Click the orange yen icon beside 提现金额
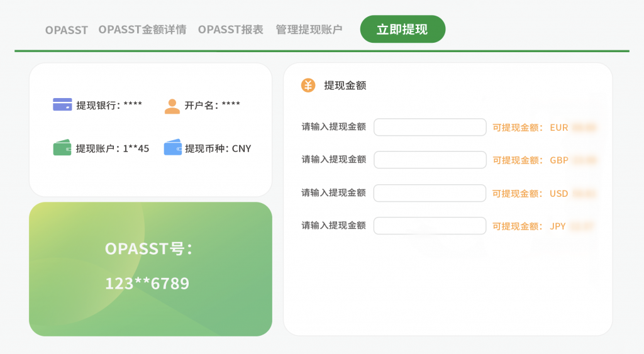The image size is (644, 354). click(x=308, y=86)
